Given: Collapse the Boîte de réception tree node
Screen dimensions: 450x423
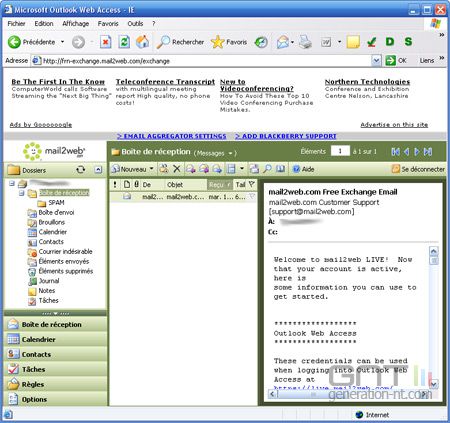Looking at the screenshot, I should point(22,193).
